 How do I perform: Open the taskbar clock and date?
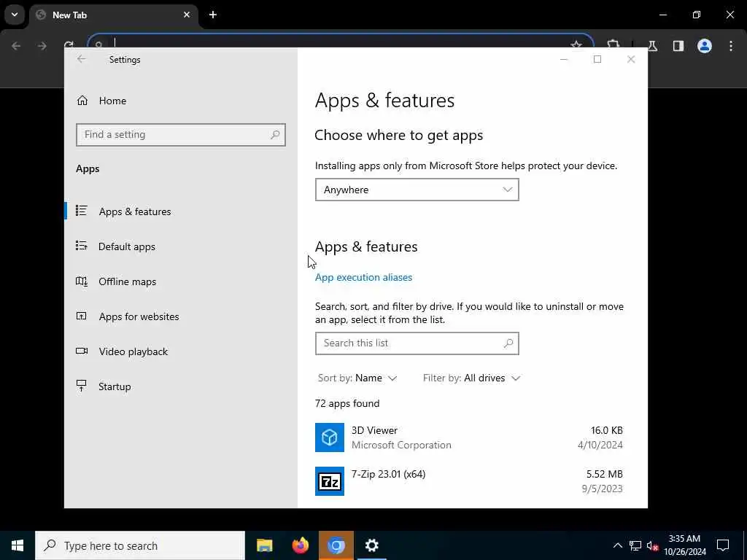[x=684, y=545]
